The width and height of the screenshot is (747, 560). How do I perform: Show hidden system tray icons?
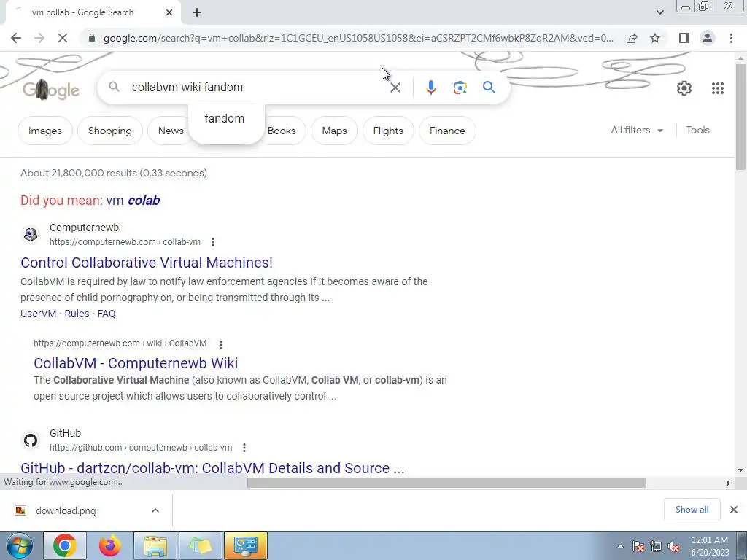[620, 546]
